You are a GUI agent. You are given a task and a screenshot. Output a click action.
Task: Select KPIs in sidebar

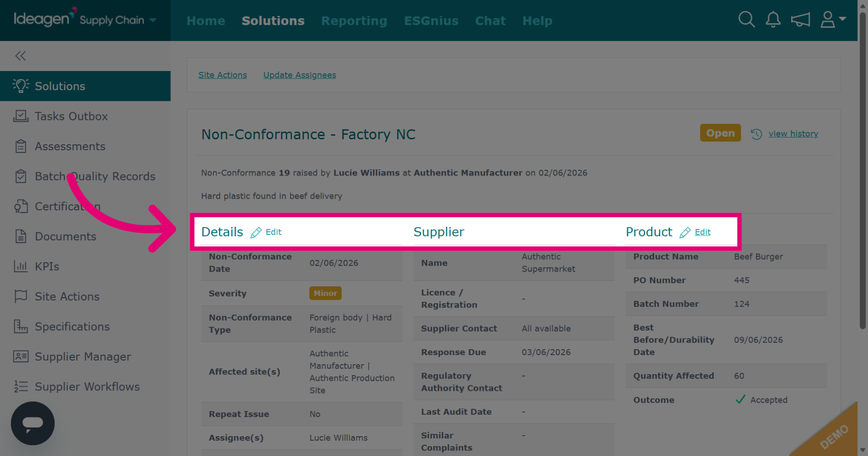(47, 266)
